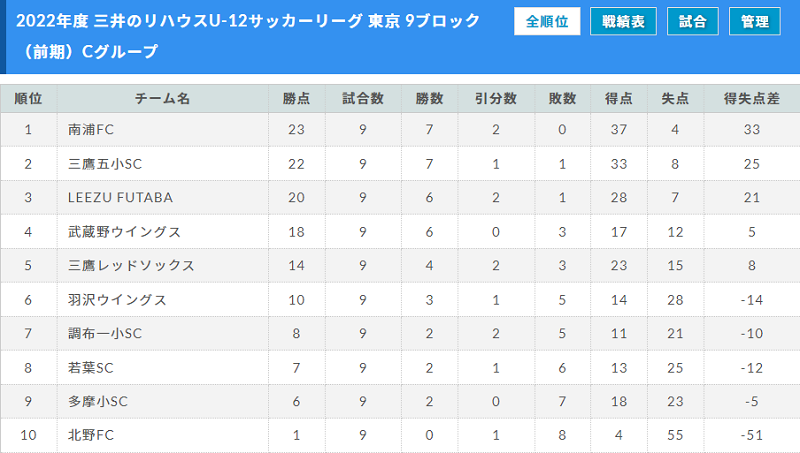Click the 調布一小SC team name
The image size is (800, 453).
pyautogui.click(x=105, y=333)
